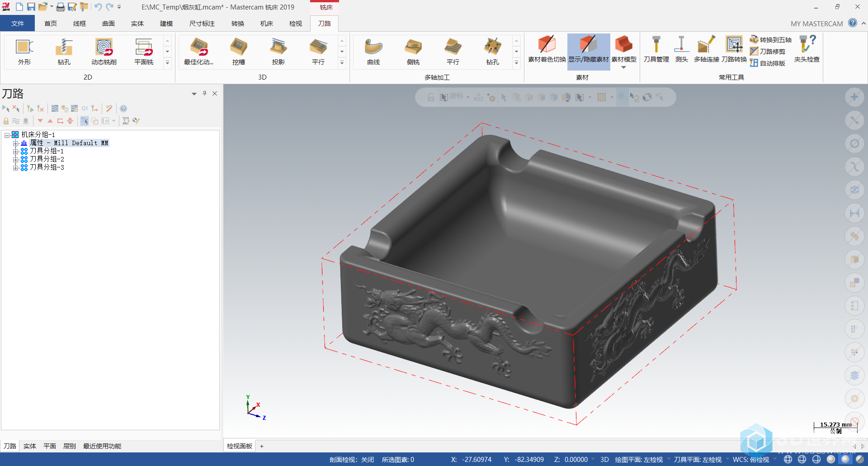The image size is (868, 466).
Task: Select the 测头 probe tool
Action: coord(681,49)
